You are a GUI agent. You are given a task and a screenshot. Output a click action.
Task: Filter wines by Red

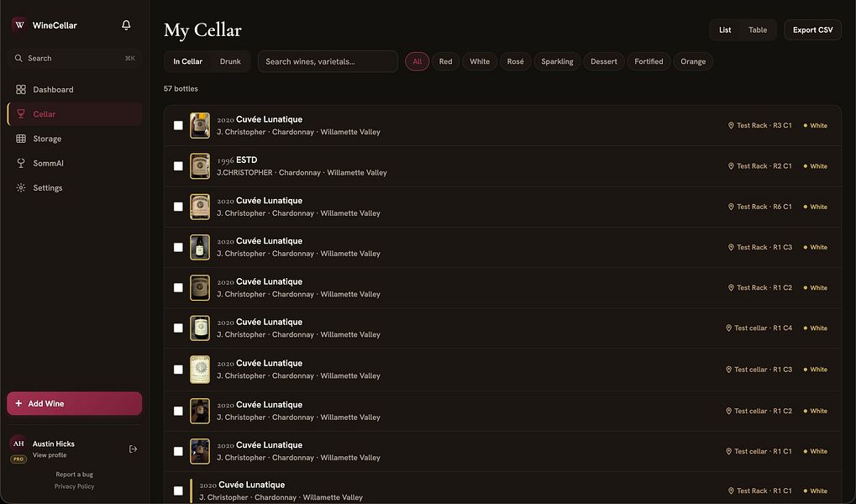[445, 61]
